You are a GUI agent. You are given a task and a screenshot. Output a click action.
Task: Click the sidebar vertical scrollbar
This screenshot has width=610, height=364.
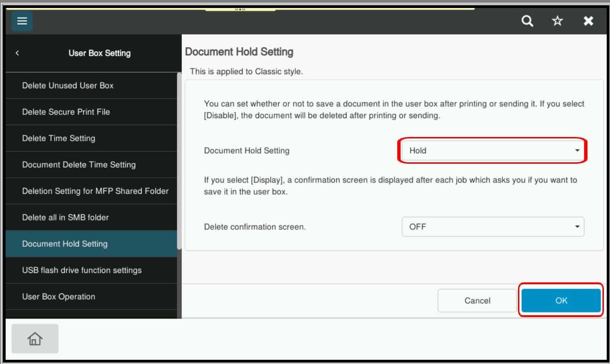click(179, 159)
